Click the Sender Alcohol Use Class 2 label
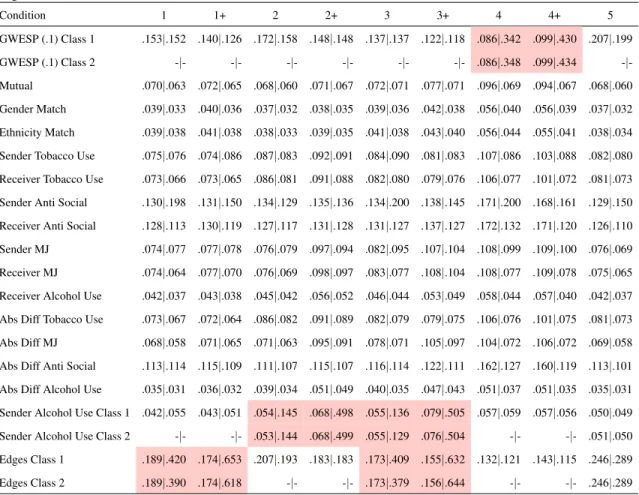This screenshot has height=495, width=639. [65, 436]
